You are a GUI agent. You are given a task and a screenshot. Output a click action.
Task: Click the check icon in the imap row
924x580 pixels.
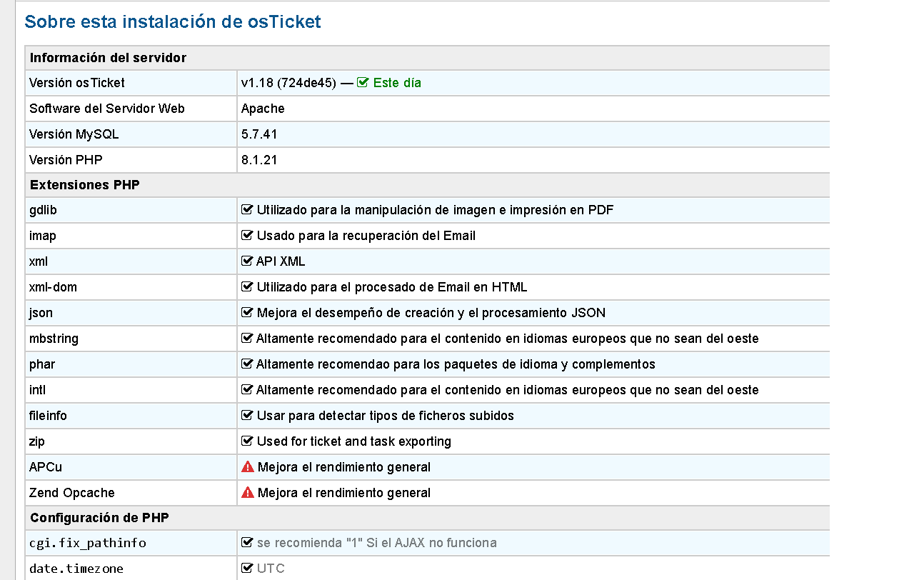point(248,236)
